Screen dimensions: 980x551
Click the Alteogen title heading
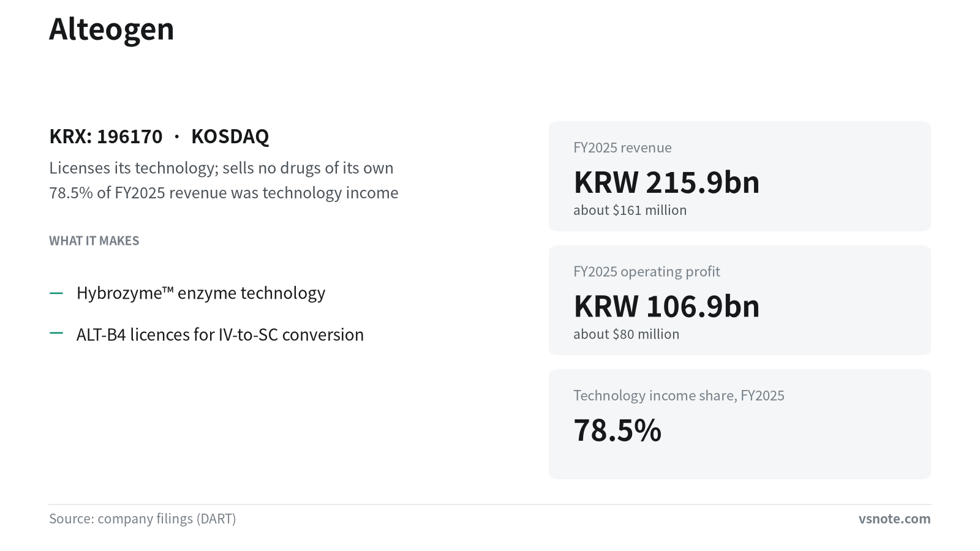coord(111,29)
